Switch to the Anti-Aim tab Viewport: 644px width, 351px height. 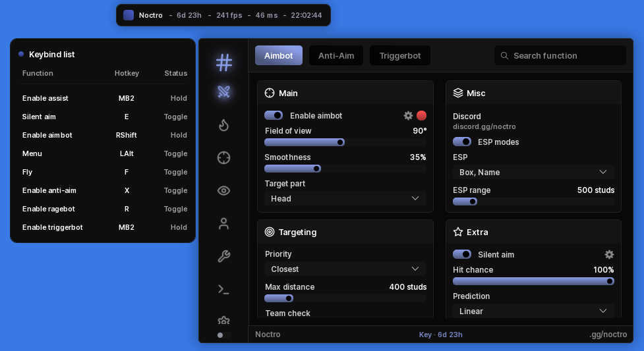coord(336,55)
